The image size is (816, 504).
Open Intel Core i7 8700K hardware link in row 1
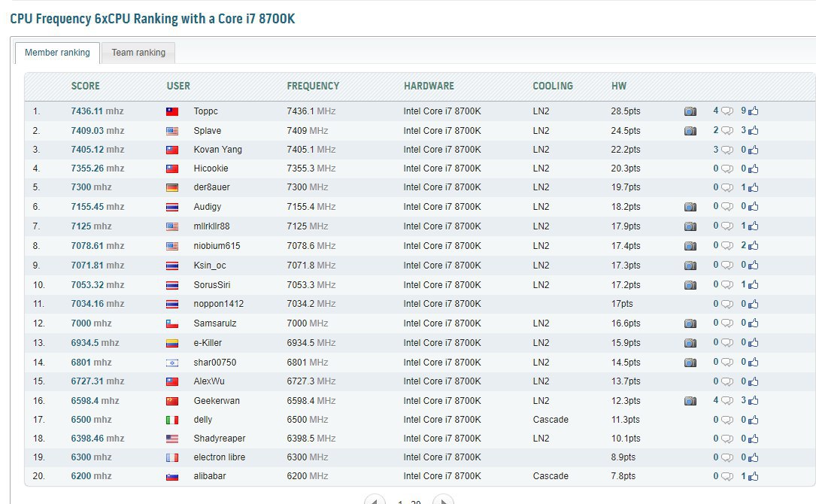(x=441, y=111)
